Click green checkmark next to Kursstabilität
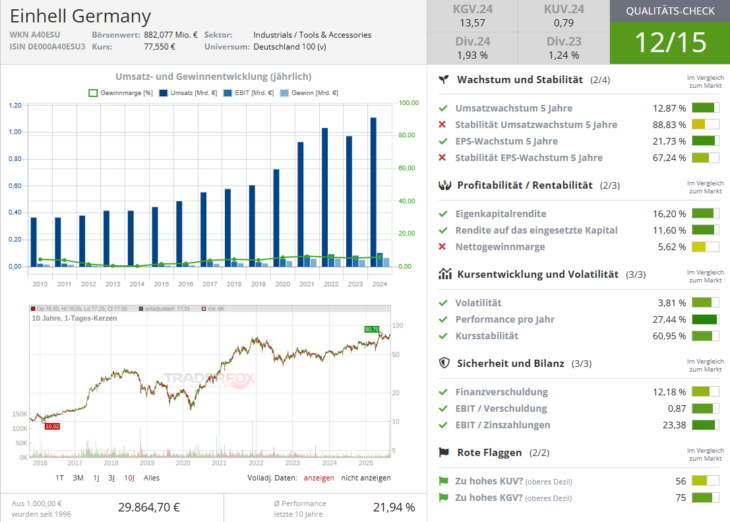The width and height of the screenshot is (730, 522). pyautogui.click(x=443, y=336)
